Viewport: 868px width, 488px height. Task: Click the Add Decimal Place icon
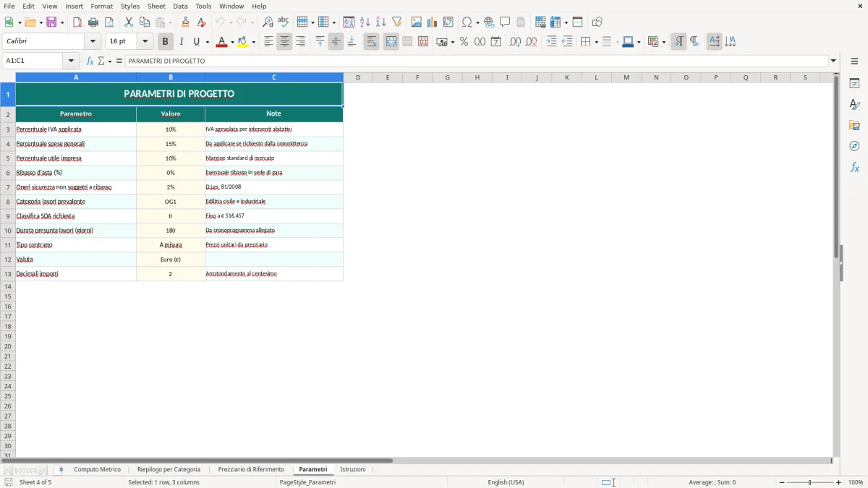[x=515, y=42]
